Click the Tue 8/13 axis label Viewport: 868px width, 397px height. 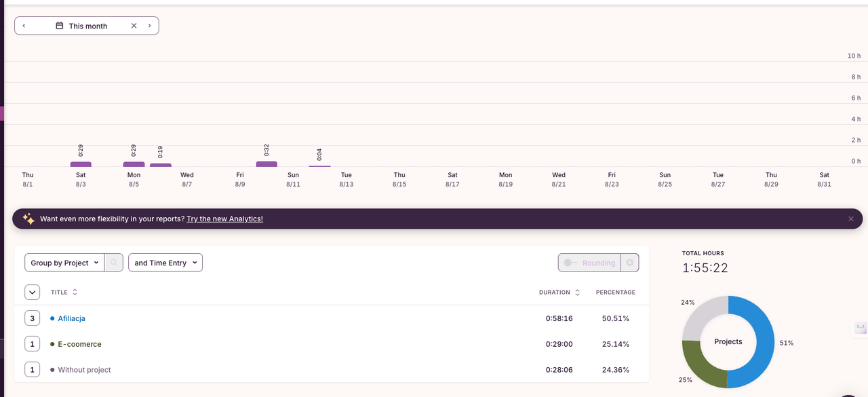(x=347, y=179)
